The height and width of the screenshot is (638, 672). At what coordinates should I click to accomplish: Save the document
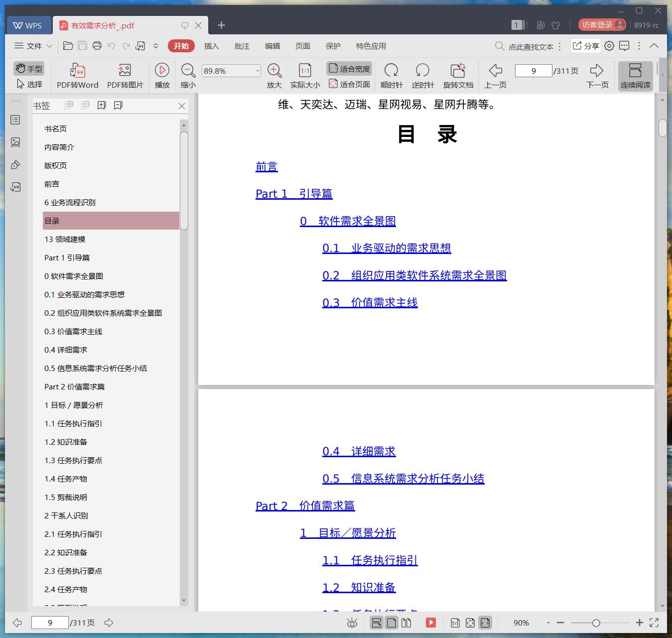83,46
